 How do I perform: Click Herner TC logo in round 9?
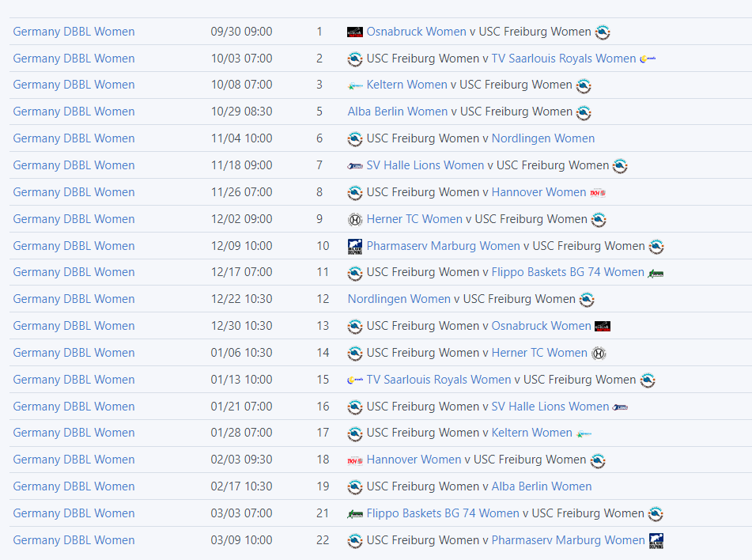[355, 219]
